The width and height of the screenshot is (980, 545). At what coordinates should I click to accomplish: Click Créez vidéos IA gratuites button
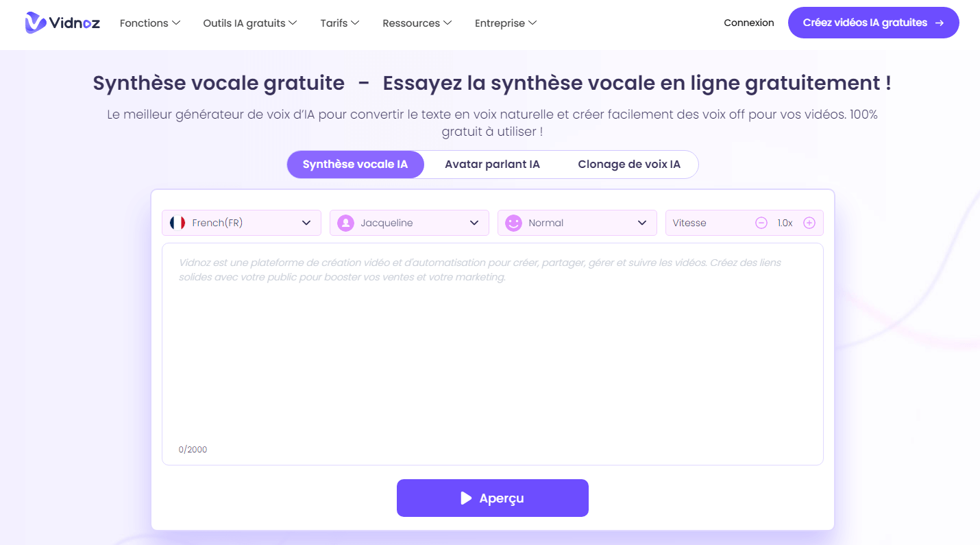[874, 23]
